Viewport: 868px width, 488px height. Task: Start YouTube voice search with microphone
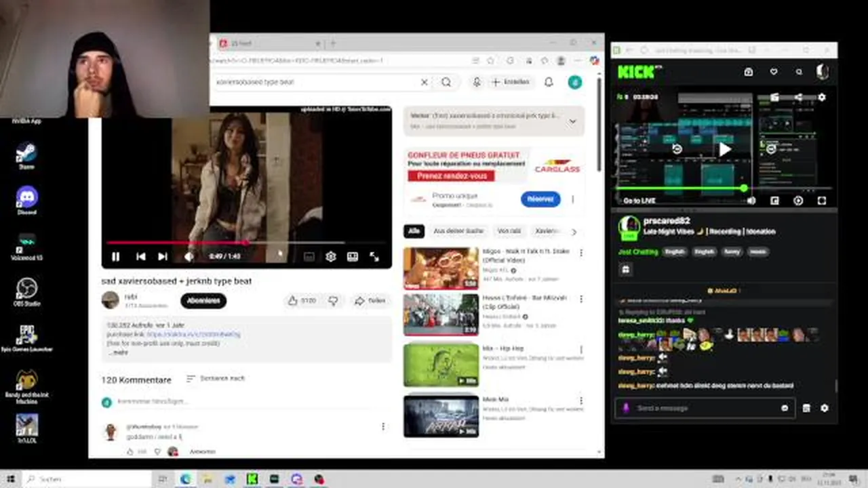pos(477,82)
